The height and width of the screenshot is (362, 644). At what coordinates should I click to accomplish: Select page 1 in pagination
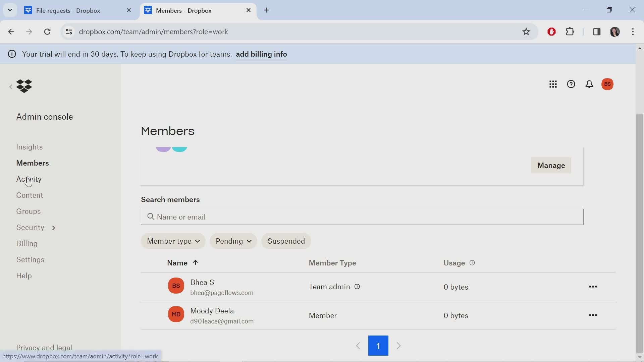[x=378, y=346]
